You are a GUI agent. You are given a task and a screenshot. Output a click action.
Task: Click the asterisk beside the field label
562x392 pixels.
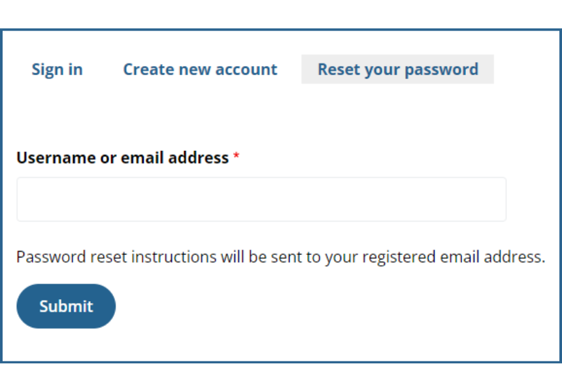click(237, 158)
